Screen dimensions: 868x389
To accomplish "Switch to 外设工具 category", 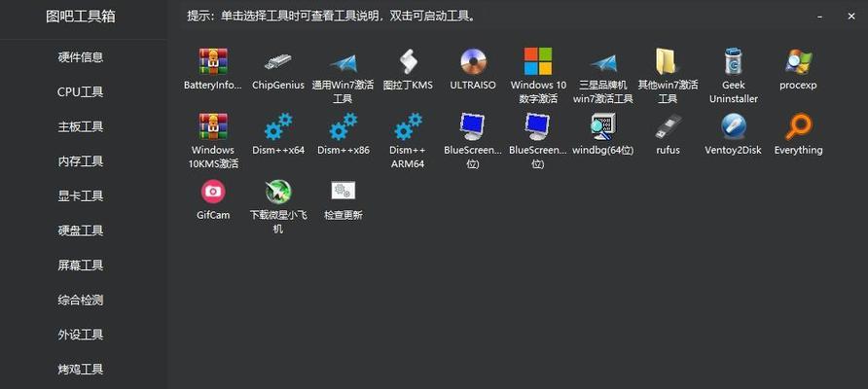I will tap(81, 335).
